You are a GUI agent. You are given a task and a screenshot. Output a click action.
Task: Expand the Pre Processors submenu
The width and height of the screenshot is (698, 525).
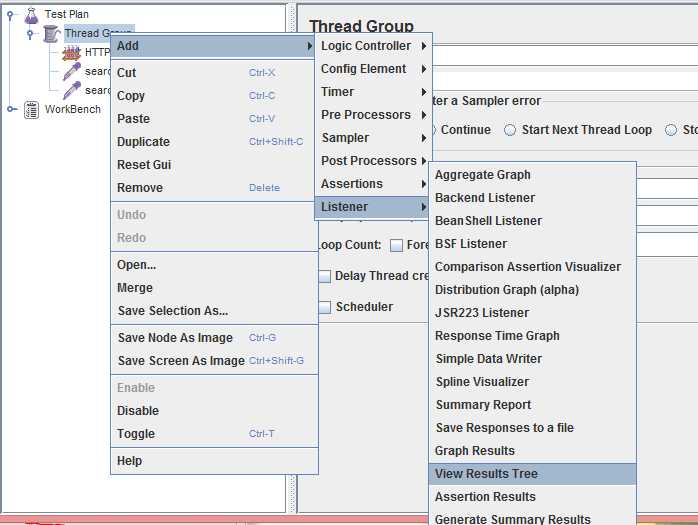click(373, 115)
